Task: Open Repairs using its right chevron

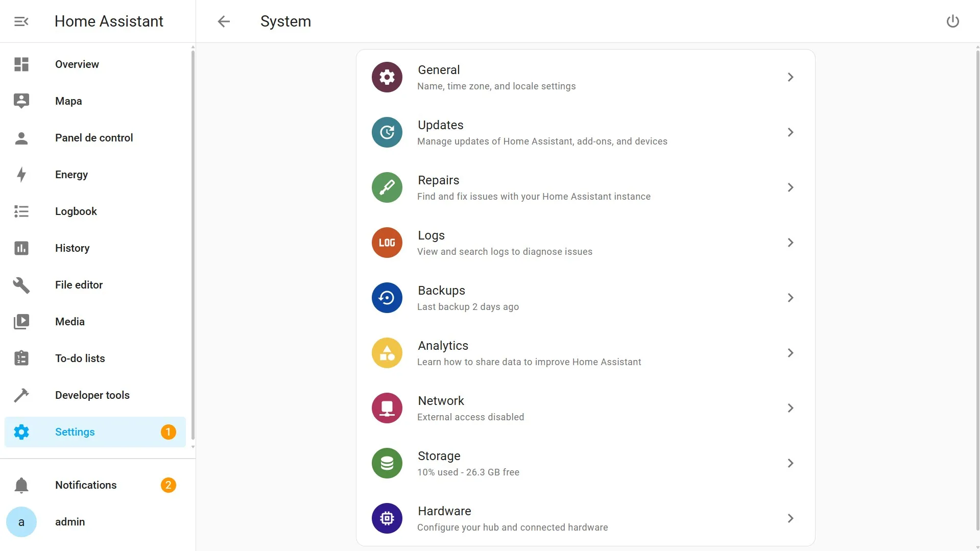Action: coord(791,187)
